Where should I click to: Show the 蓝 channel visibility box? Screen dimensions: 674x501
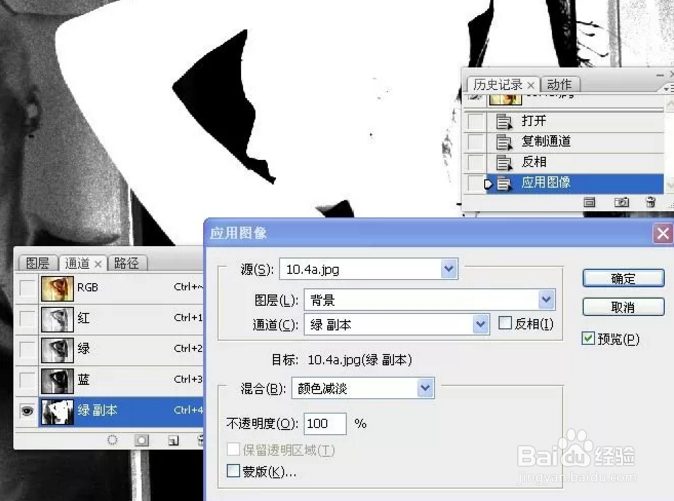27,380
